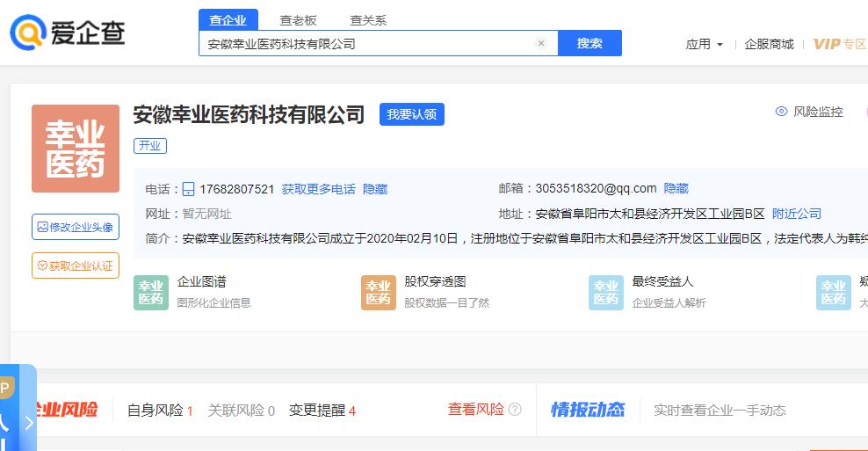Viewport: 868px width, 451px height.
Task: Click the email text 3053518320@qq.com
Action: click(x=596, y=188)
